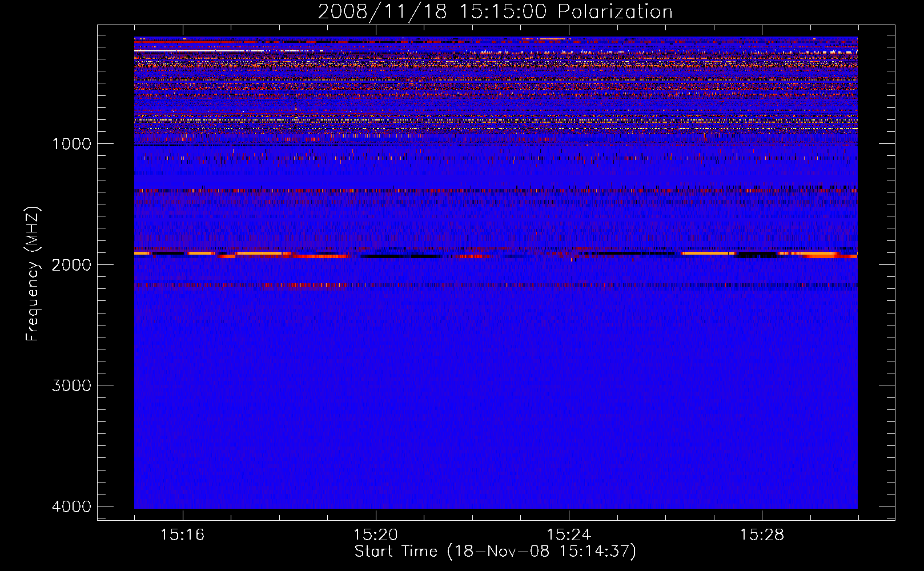The image size is (924, 571).
Task: Click the 15:16 time tick label
Action: [x=182, y=534]
